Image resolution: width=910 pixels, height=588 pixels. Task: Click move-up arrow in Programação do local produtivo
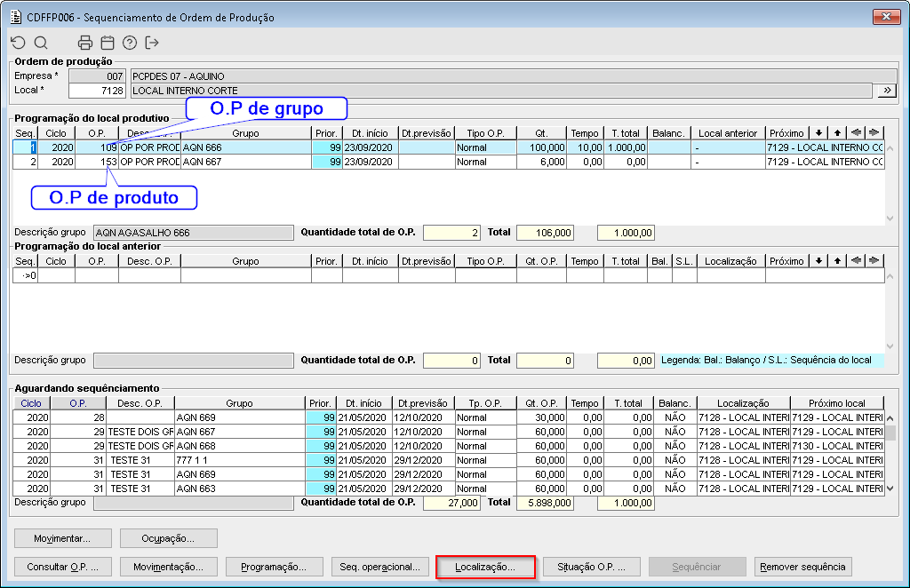(837, 133)
